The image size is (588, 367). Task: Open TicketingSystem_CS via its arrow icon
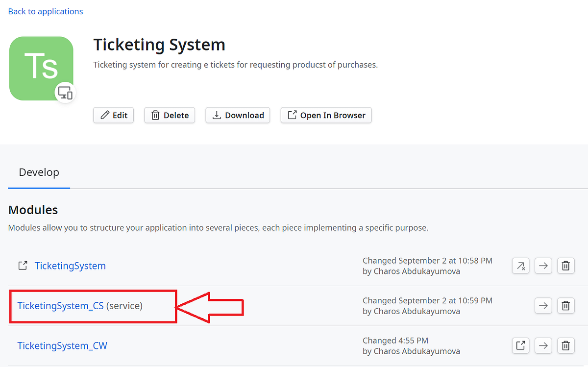(x=543, y=305)
